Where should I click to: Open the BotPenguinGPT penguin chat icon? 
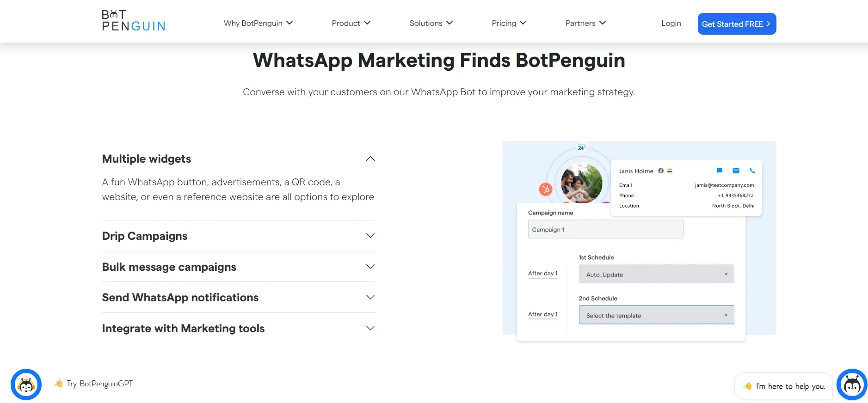pyautogui.click(x=26, y=385)
